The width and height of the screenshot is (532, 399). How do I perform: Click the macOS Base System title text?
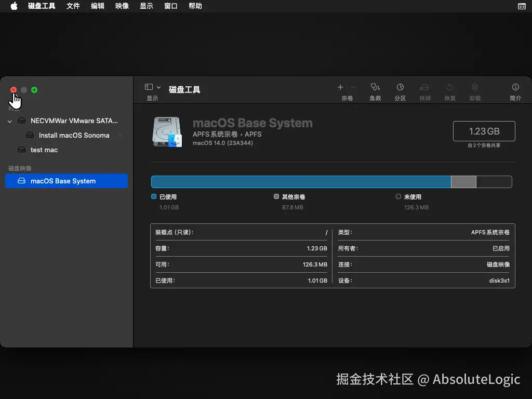[x=252, y=123]
